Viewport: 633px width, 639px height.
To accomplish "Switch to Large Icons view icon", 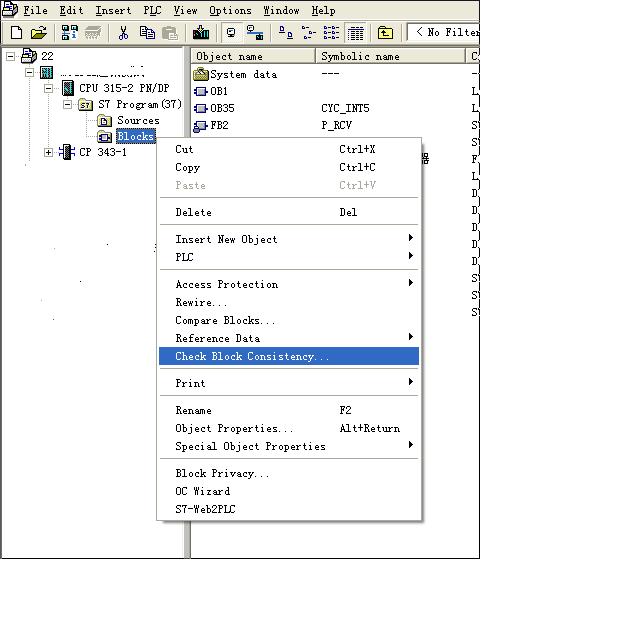I will tap(285, 33).
